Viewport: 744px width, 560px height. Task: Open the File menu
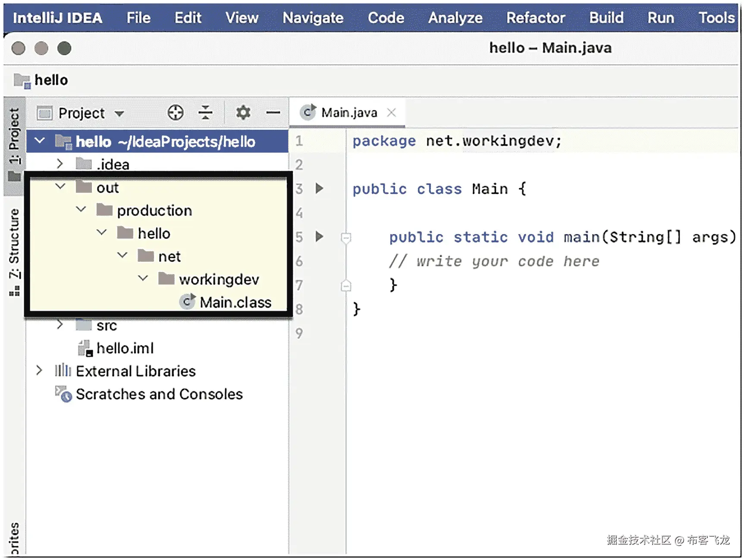coord(138,18)
